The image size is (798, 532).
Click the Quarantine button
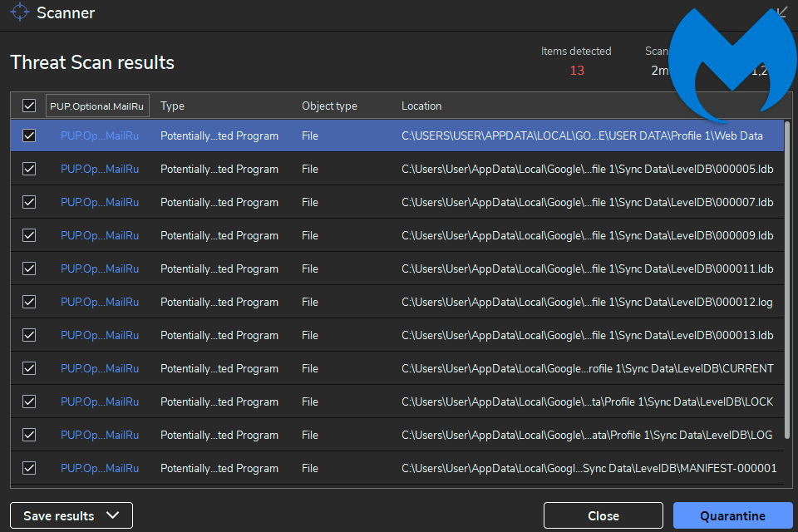732,515
